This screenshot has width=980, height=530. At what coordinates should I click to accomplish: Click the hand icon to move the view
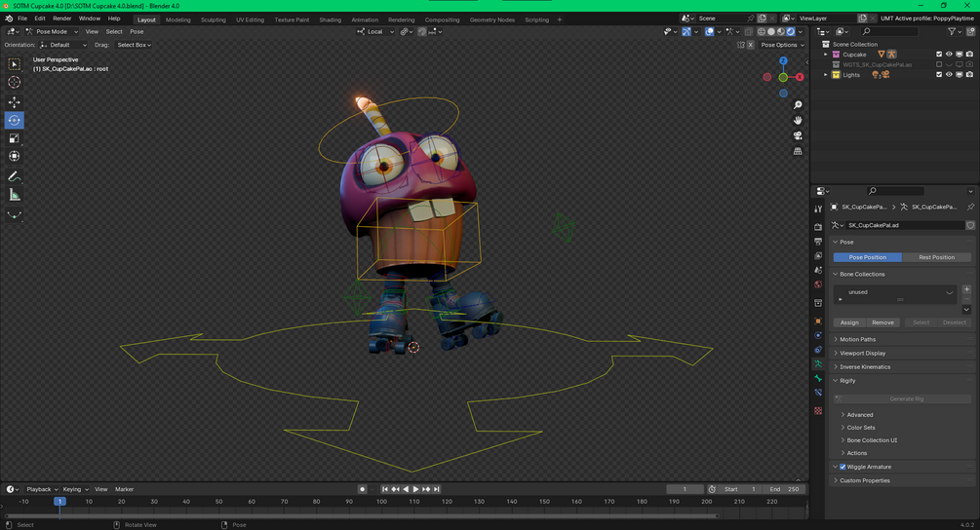[x=798, y=120]
